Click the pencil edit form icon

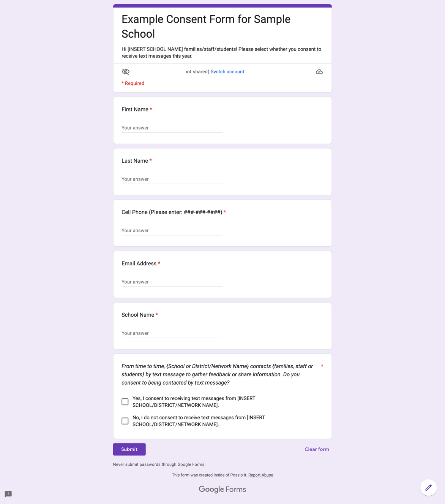pyautogui.click(x=428, y=488)
